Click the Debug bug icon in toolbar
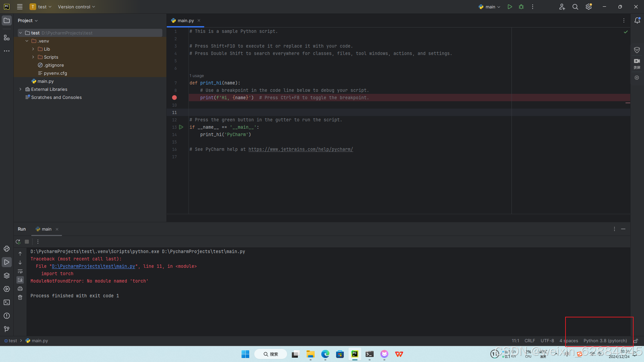 521,7
